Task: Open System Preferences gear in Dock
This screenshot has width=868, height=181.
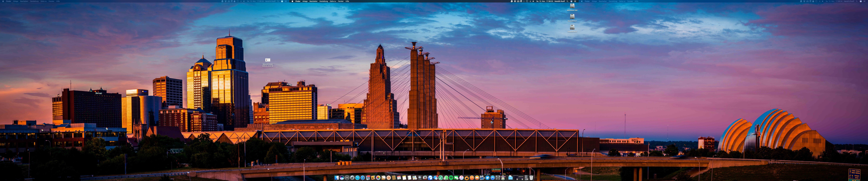Action: (498, 178)
